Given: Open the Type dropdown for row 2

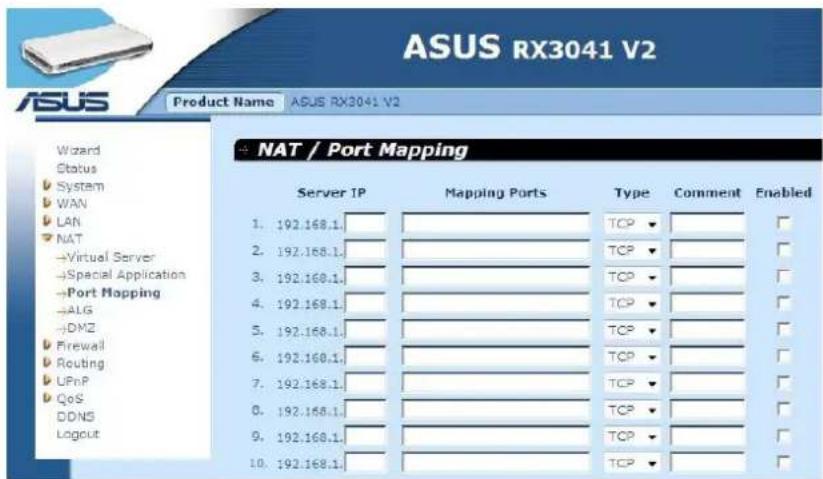Looking at the screenshot, I should pyautogui.click(x=632, y=251).
